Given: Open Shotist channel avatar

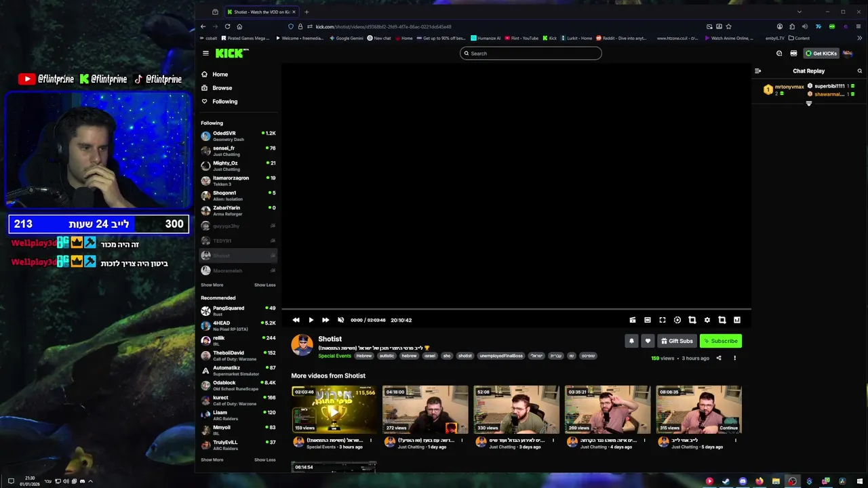Looking at the screenshot, I should [302, 345].
